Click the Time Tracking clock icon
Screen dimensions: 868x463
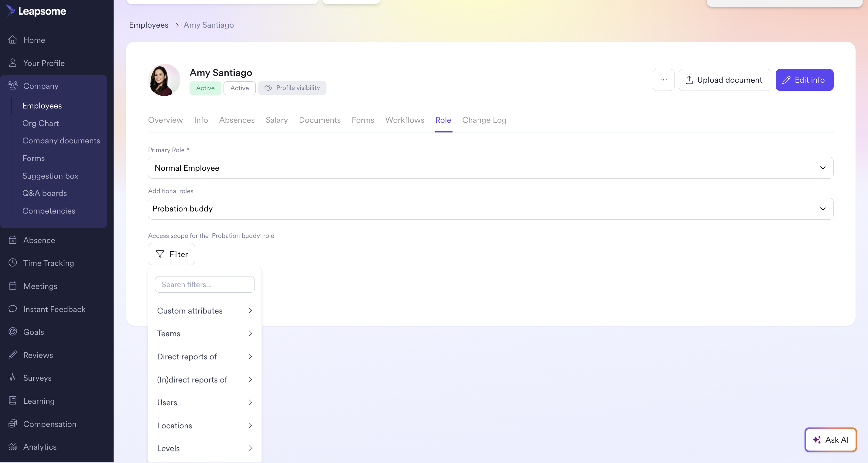pos(12,263)
